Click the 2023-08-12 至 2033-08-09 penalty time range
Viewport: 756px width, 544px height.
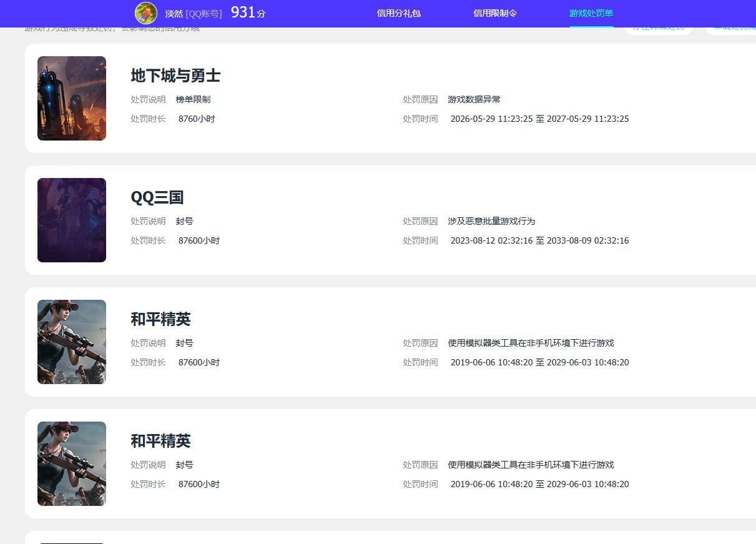click(539, 240)
